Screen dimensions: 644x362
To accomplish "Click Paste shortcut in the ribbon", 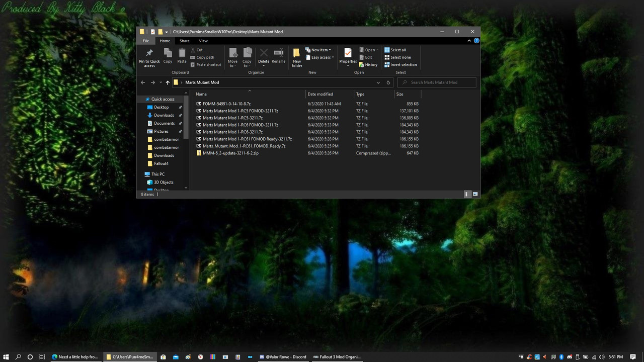I will tap(206, 65).
